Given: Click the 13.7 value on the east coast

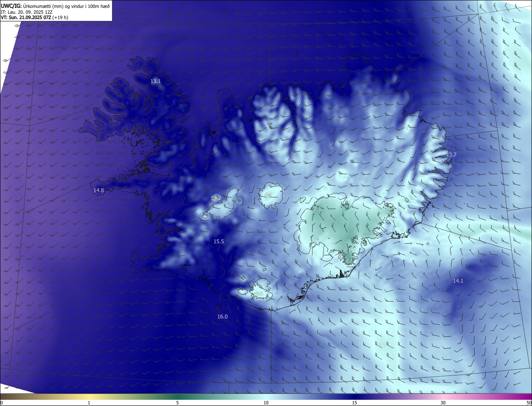Looking at the screenshot, I should 451,154.
